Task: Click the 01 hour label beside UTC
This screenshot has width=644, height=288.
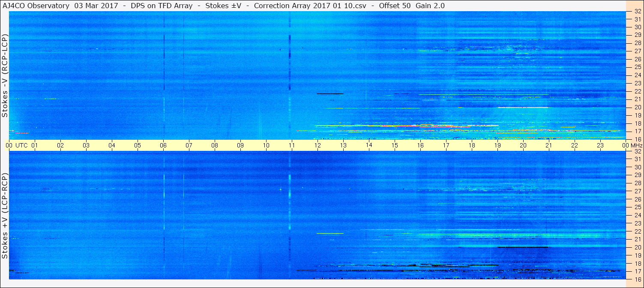Action: 35,145
